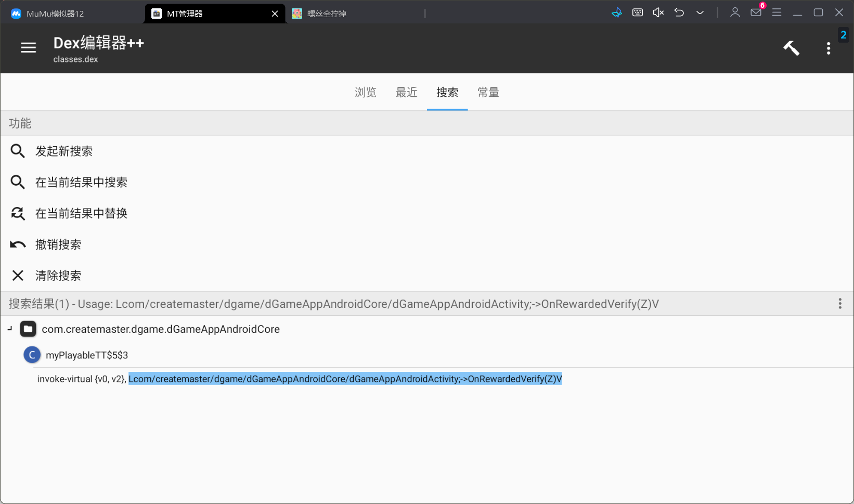Click the 功能 section header
854x504 pixels.
click(x=427, y=123)
